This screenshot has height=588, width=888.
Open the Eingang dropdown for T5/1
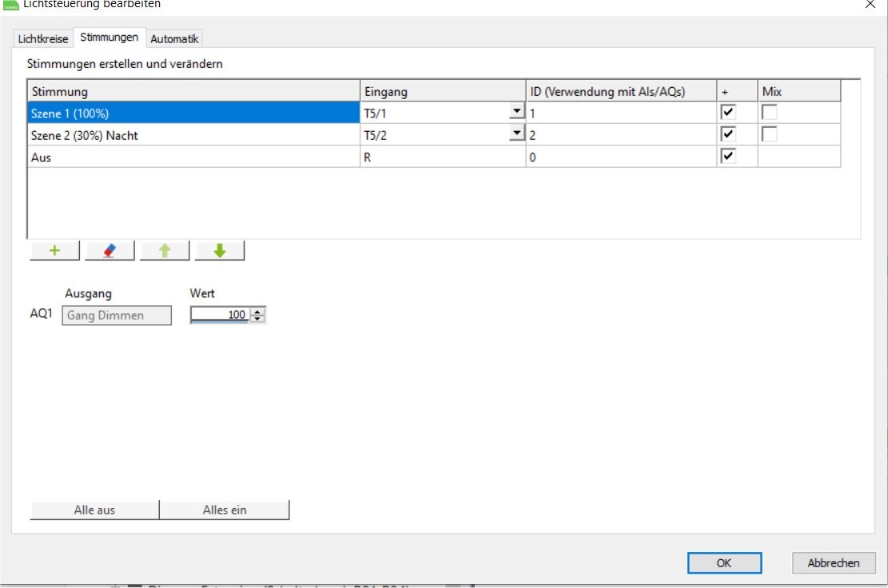point(516,112)
